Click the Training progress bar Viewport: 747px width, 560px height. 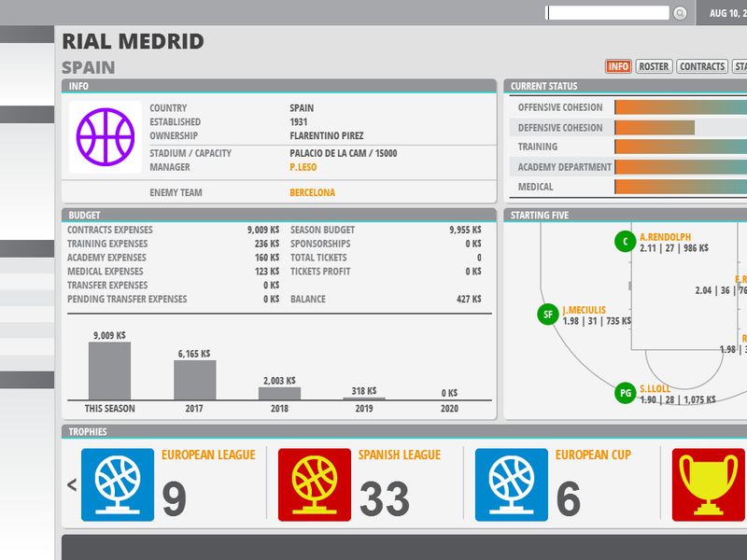pyautogui.click(x=681, y=147)
